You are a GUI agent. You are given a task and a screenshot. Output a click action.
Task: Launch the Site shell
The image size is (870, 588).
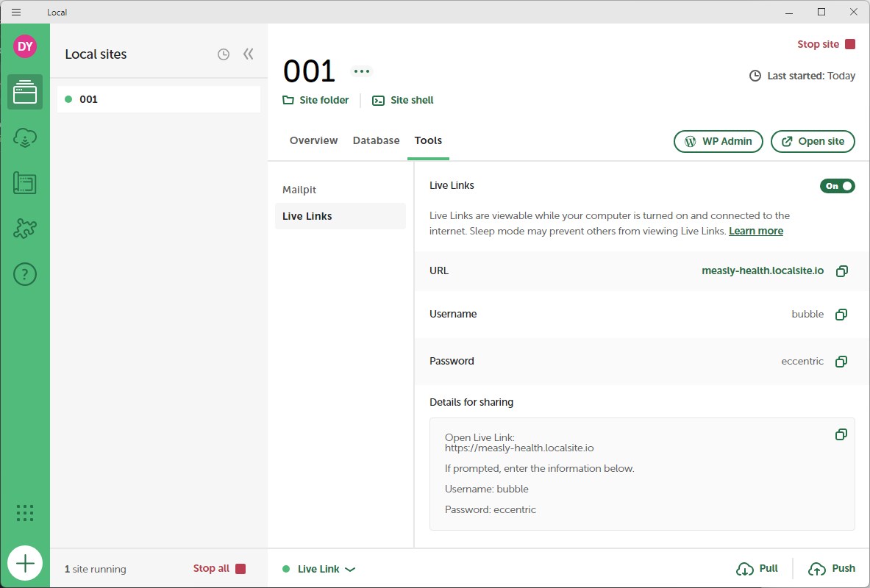pos(403,101)
